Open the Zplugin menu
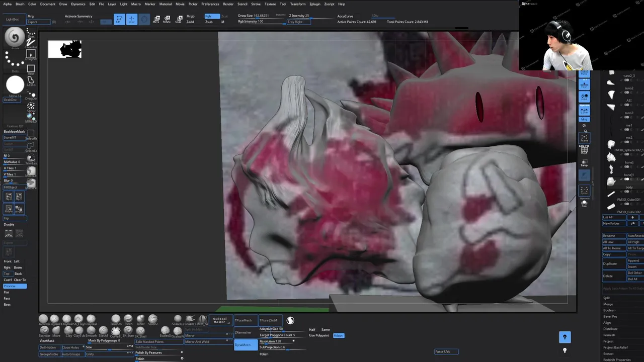This screenshot has width=644, height=362. click(x=315, y=4)
